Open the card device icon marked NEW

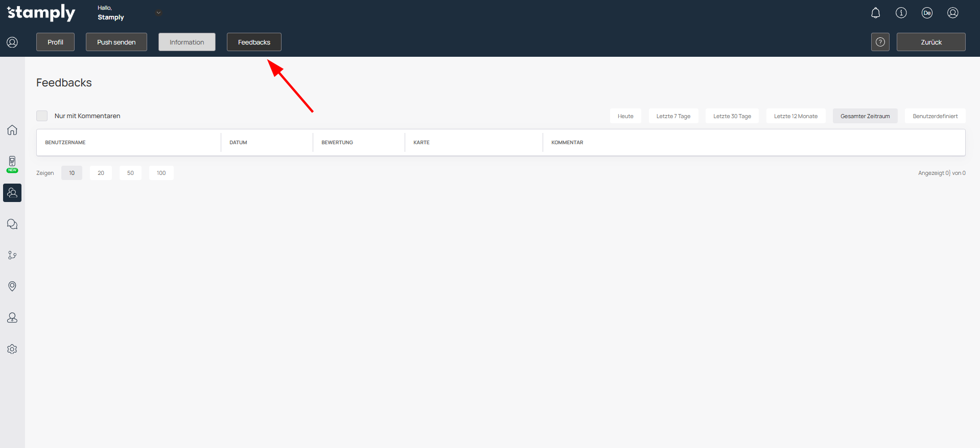pos(12,163)
